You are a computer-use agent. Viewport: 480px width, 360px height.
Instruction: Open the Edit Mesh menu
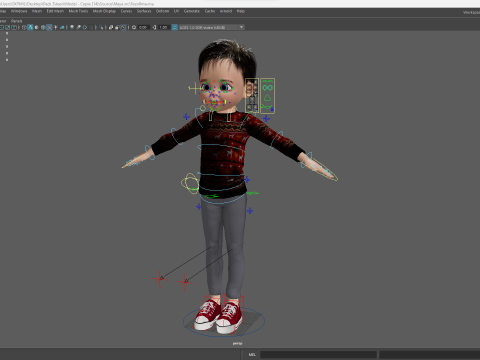[x=55, y=11]
